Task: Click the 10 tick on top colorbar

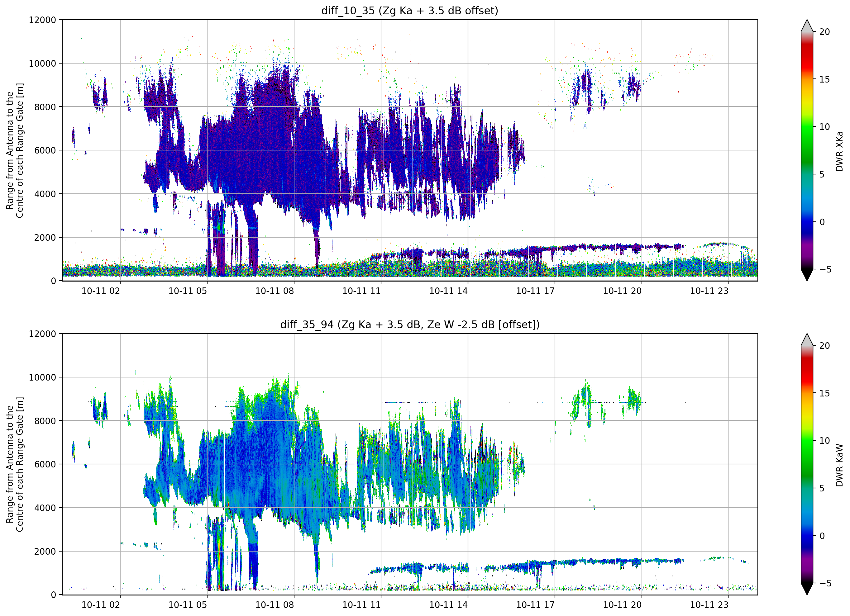Action: 824,127
